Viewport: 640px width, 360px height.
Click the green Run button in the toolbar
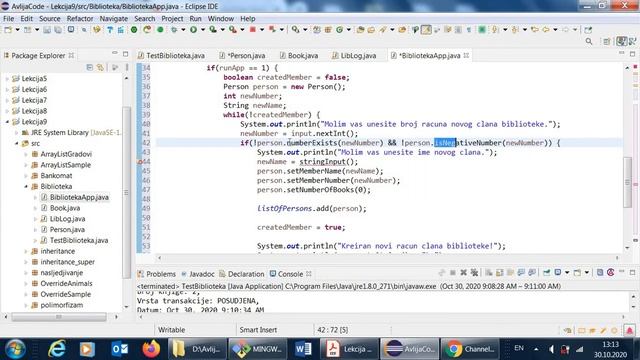(x=193, y=30)
